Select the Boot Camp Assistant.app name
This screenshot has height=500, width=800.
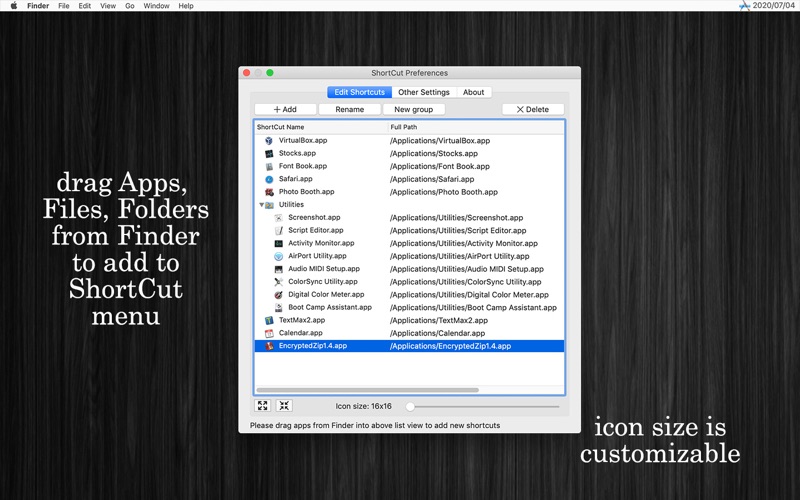(330, 307)
